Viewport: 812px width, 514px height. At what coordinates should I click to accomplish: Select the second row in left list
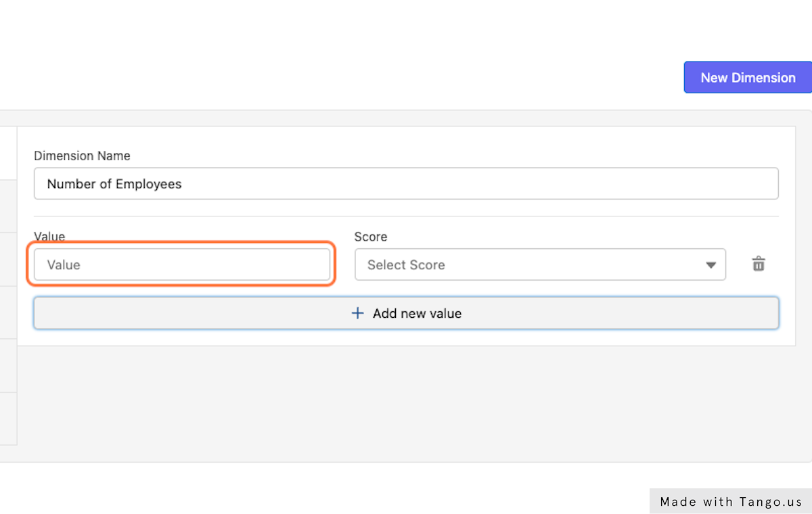(x=8, y=206)
